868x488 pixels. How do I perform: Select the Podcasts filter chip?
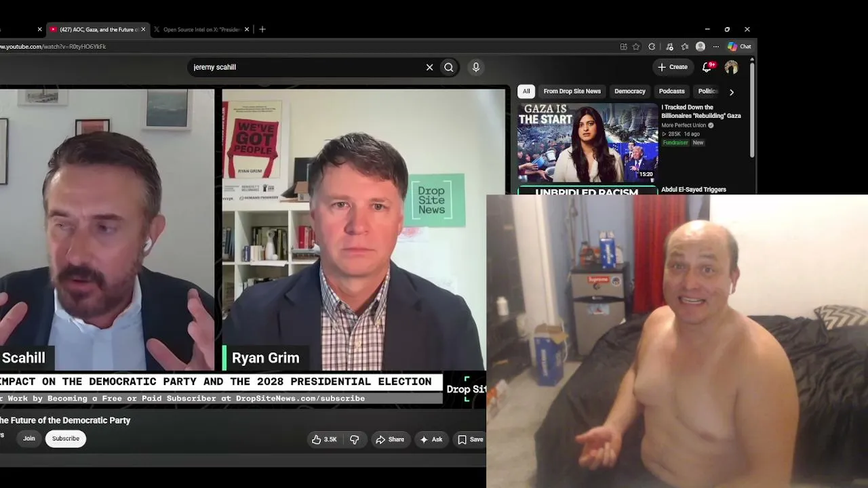click(x=672, y=91)
